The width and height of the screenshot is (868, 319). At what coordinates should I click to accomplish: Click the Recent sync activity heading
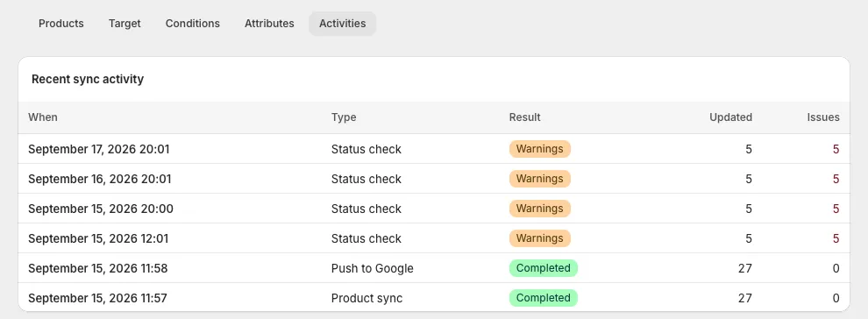[x=88, y=79]
